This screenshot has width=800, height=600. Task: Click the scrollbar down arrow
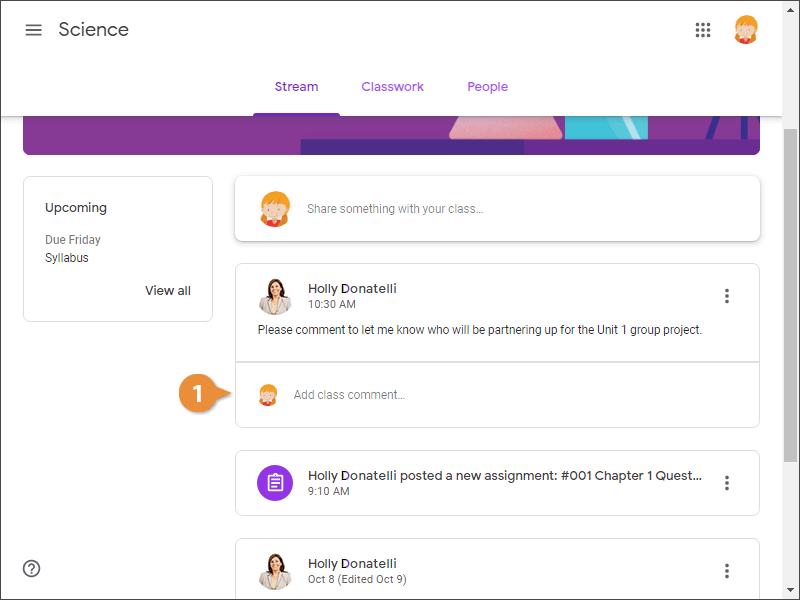point(790,590)
